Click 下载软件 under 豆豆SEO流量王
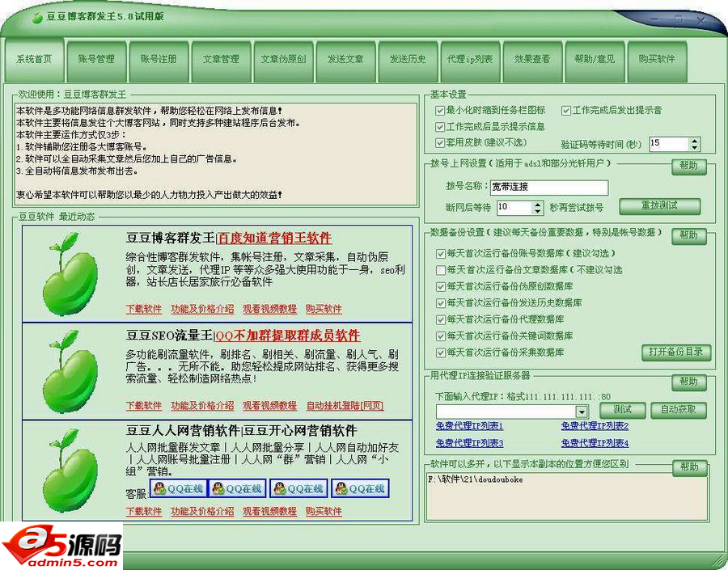This screenshot has width=728, height=570. point(144,406)
